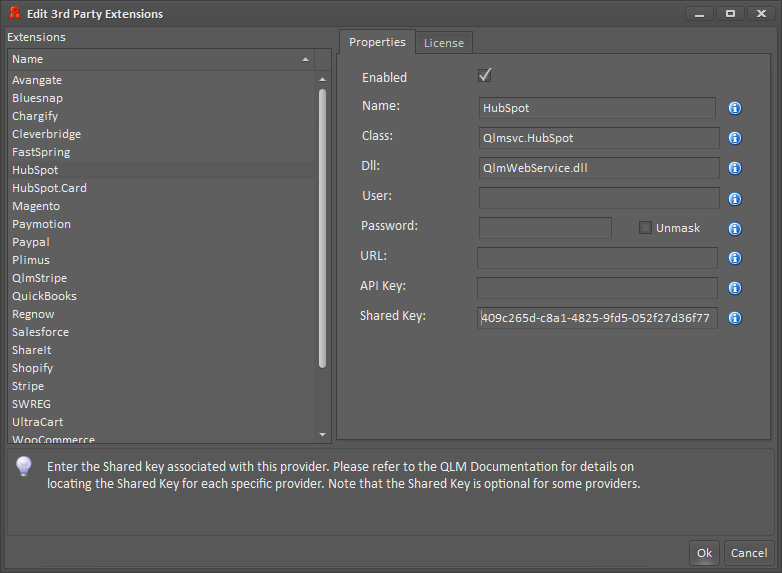
Task: Click the Class input field
Action: (x=599, y=138)
